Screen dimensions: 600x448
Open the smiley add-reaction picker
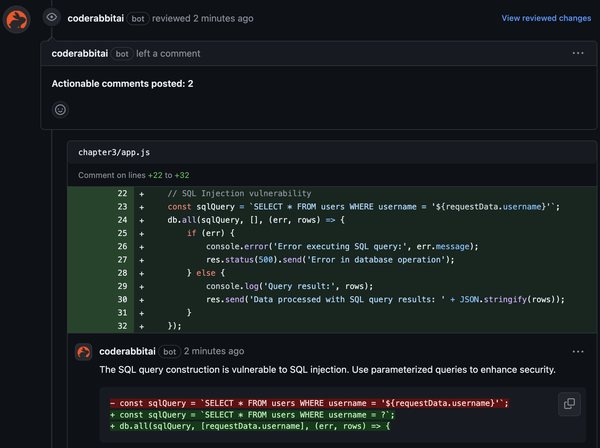click(60, 109)
